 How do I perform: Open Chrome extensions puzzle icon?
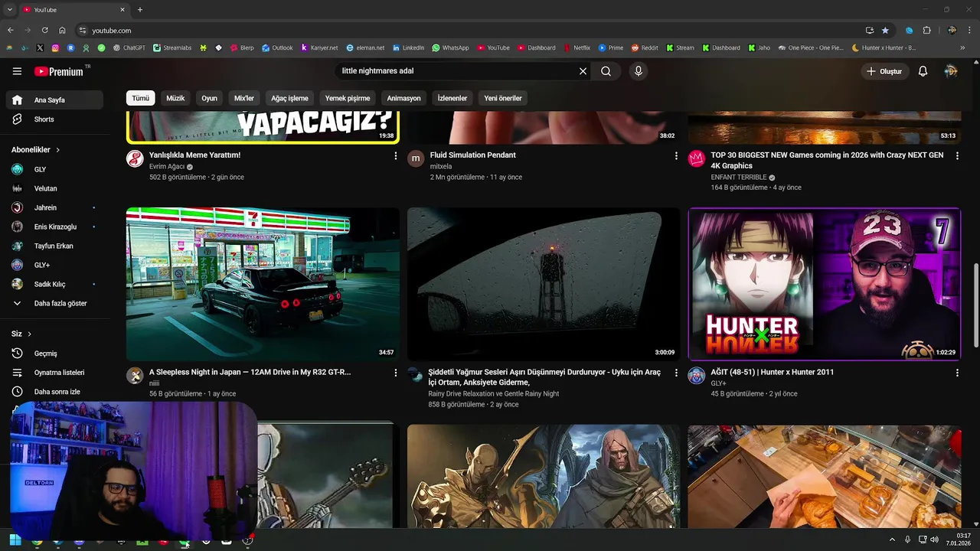click(x=926, y=31)
